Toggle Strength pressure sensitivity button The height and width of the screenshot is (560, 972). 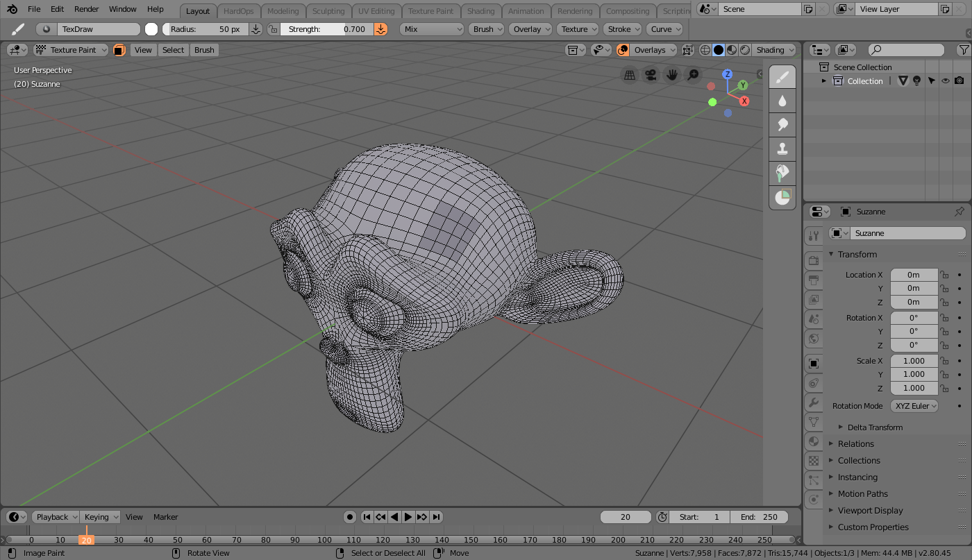tap(381, 29)
